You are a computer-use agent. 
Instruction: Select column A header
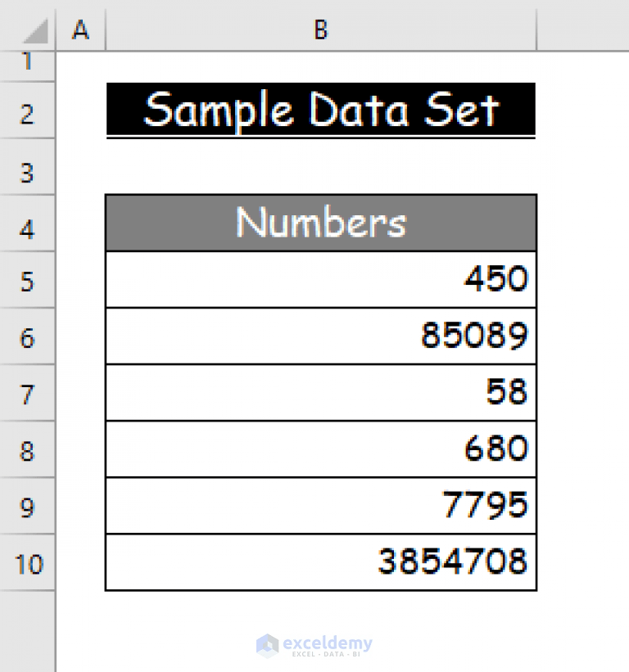pos(79,29)
